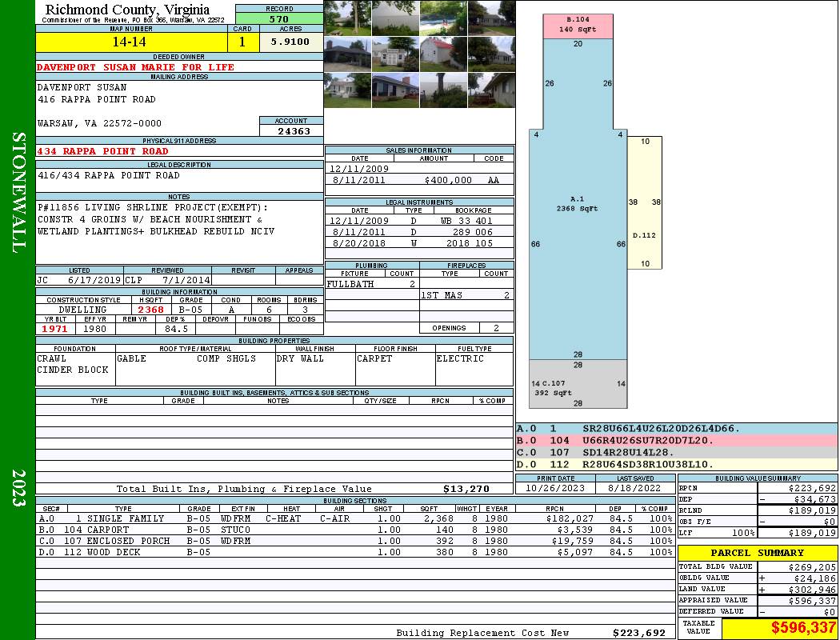Click the ELECTRIC fuel type entry
The height and width of the screenshot is (640, 840).
click(460, 359)
